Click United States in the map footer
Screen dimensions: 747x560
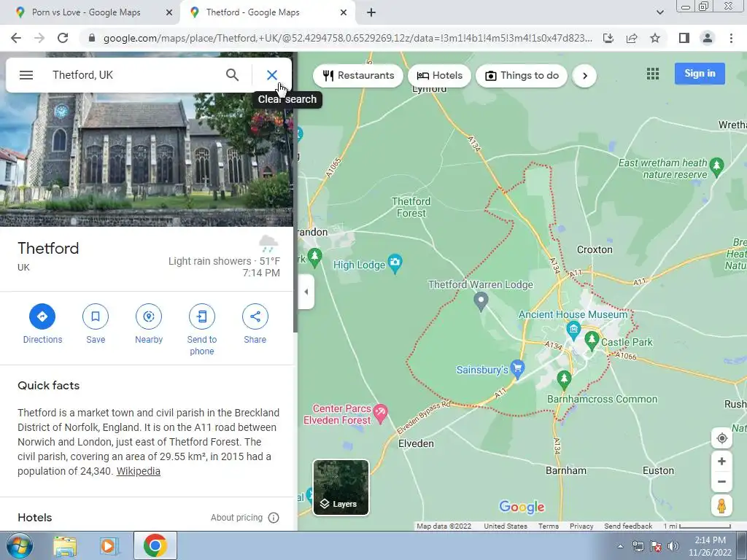tap(506, 526)
